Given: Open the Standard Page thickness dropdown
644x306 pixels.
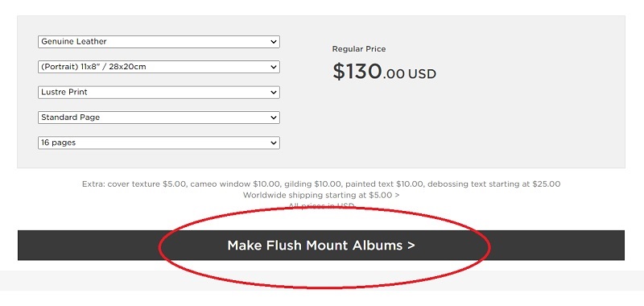Looking at the screenshot, I should [x=159, y=118].
